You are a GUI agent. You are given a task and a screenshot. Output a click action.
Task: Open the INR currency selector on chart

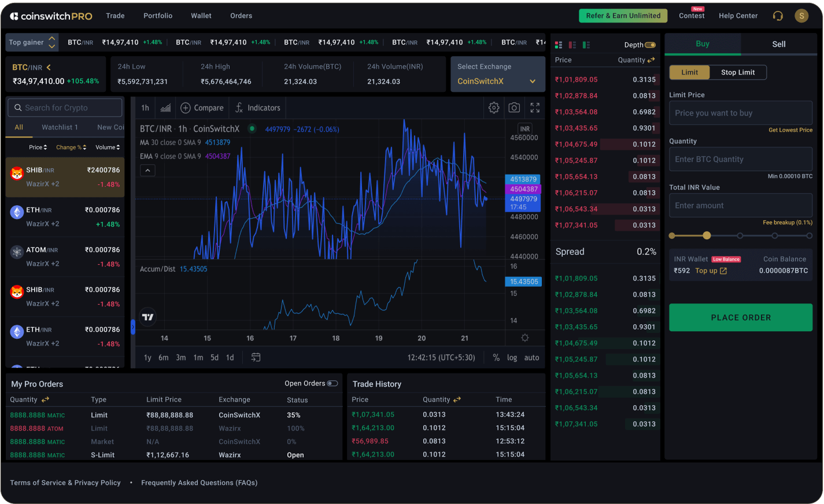click(525, 129)
